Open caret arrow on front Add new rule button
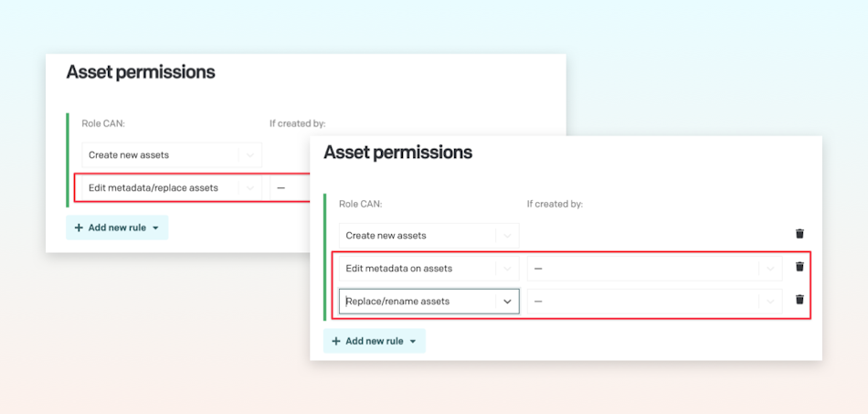The image size is (868, 414). click(x=412, y=342)
